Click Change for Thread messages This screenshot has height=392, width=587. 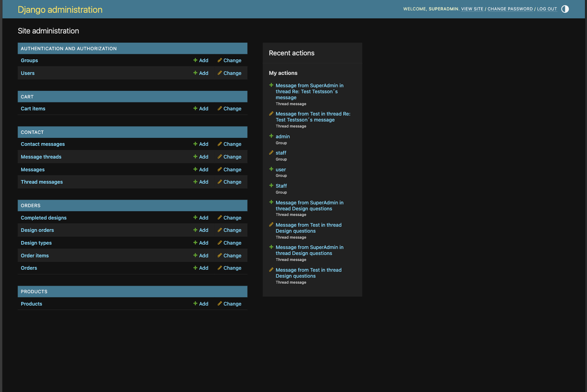(x=229, y=182)
